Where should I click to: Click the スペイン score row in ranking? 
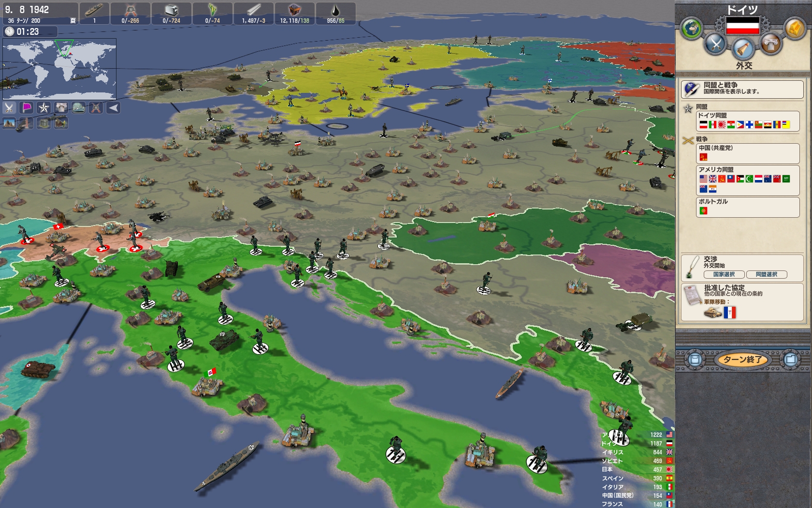coord(637,478)
